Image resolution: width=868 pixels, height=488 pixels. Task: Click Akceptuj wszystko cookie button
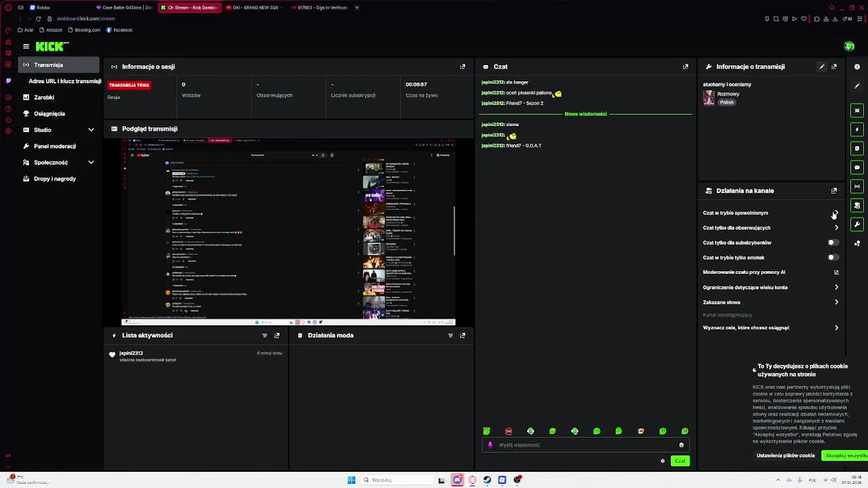tap(844, 455)
